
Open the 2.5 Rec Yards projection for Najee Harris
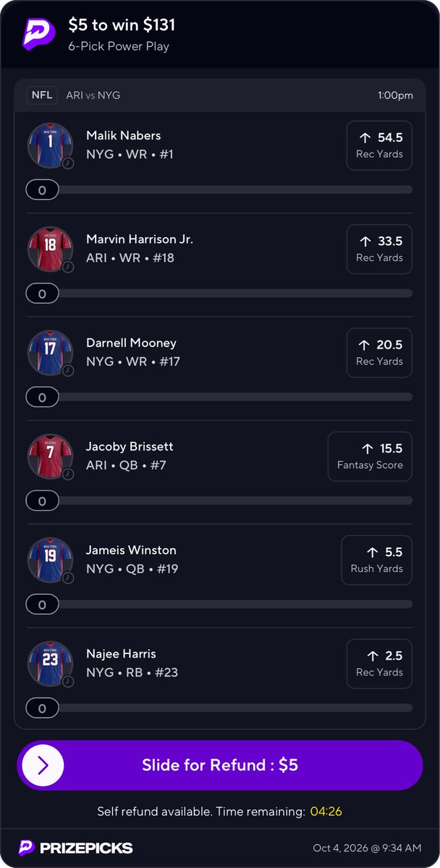(379, 664)
